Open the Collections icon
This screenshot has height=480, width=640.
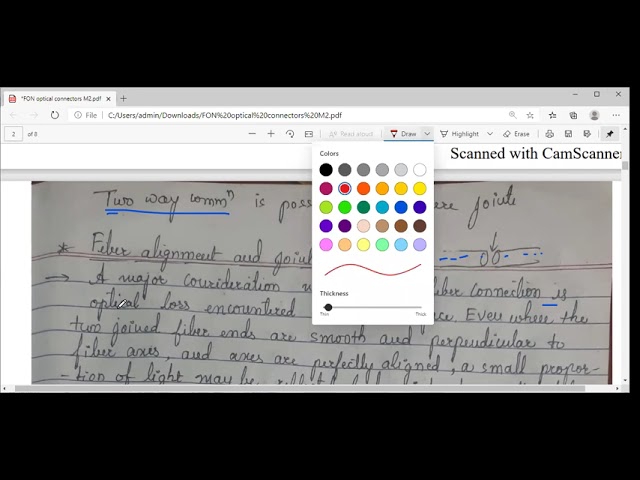(x=573, y=116)
